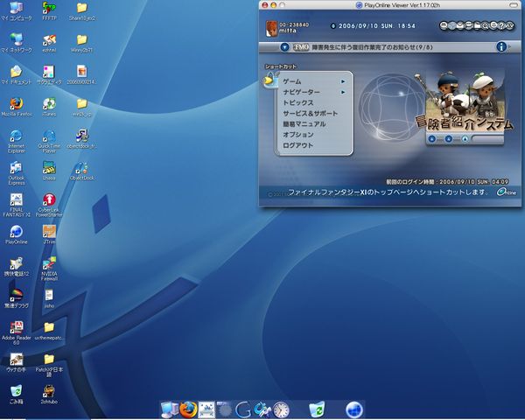The width and height of the screenshot is (525, 420).
Task: Click the second round button under banner
Action: (x=449, y=139)
